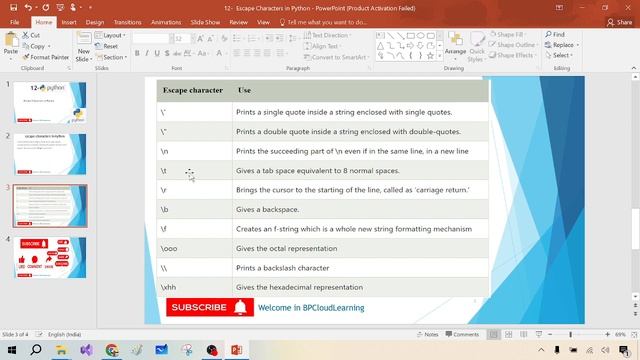This screenshot has height=360, width=640.
Task: Activate Format Painter
Action: click(x=46, y=57)
